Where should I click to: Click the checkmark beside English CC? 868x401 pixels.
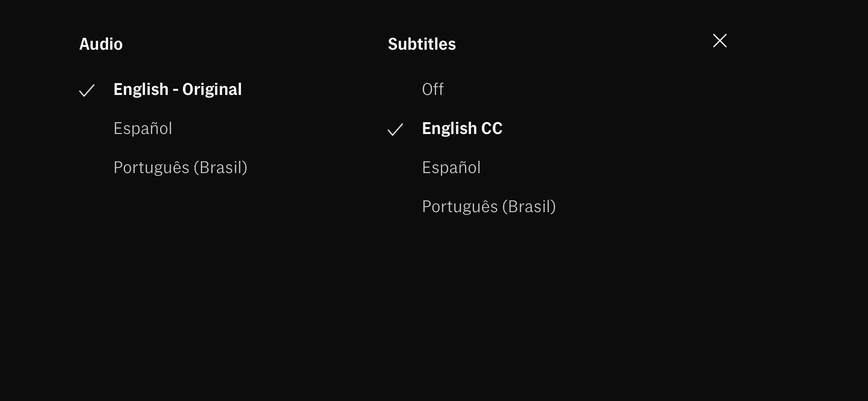(395, 130)
